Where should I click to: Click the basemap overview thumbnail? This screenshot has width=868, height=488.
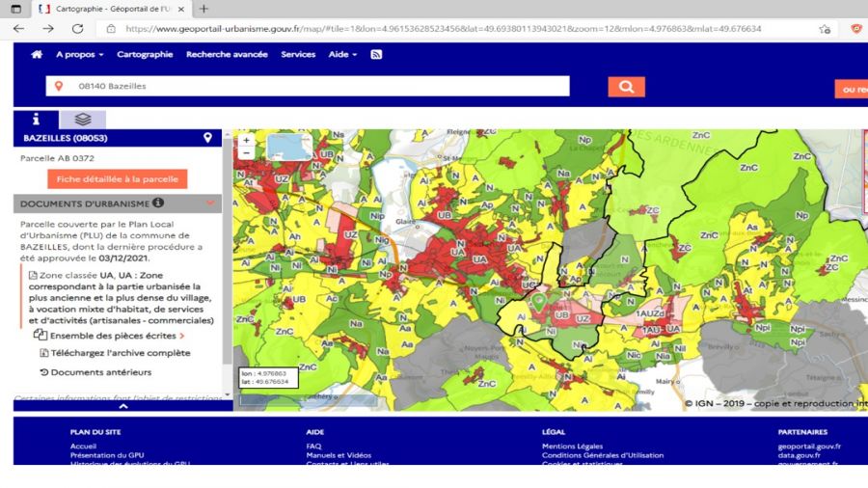289,147
